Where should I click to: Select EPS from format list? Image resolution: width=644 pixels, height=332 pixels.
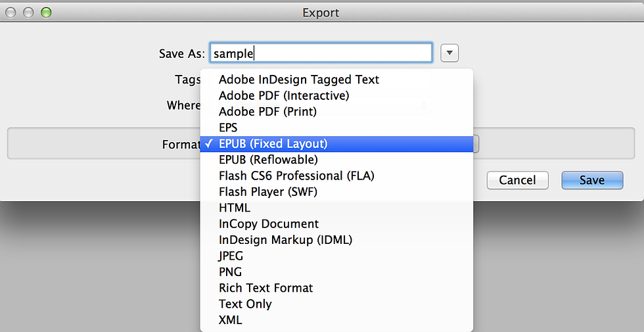coord(336,128)
